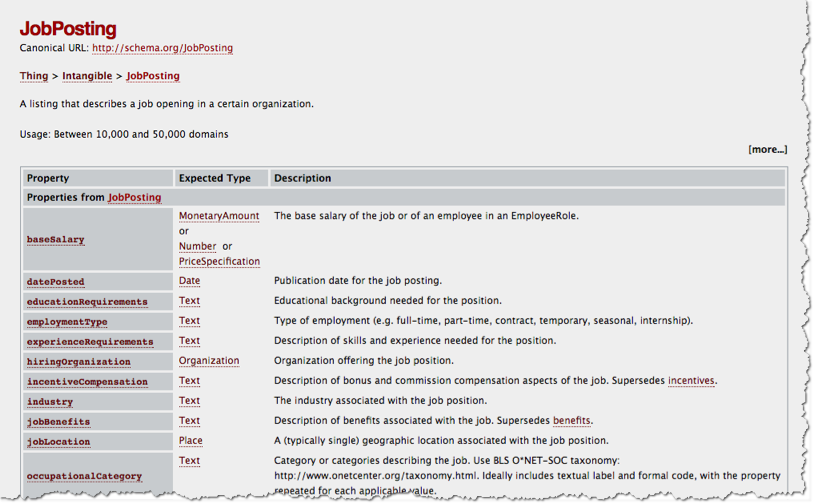Click the 'geographic location' description of jobLocation
Image resolution: width=813 pixels, height=503 pixels.
[441, 441]
